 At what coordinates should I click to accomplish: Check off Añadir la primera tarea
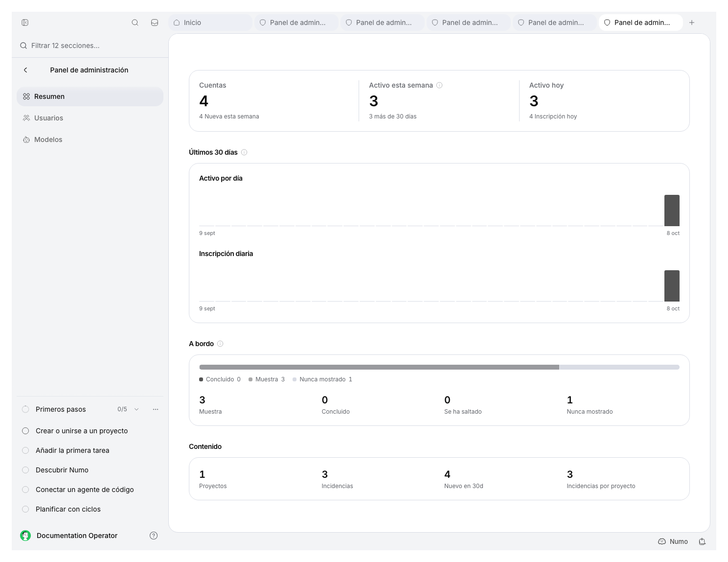pyautogui.click(x=25, y=450)
